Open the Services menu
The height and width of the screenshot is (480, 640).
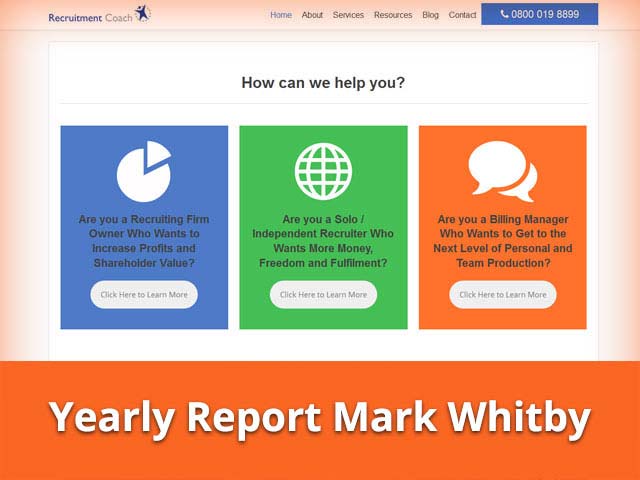(x=348, y=15)
